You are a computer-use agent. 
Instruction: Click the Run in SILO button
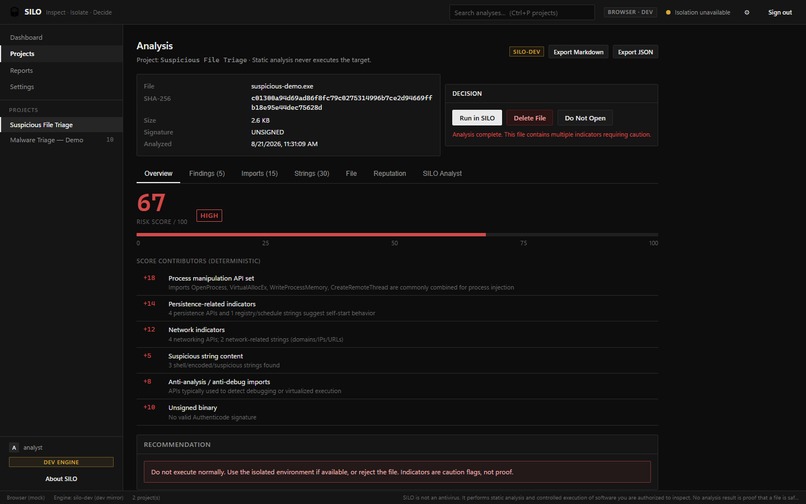pyautogui.click(x=477, y=118)
